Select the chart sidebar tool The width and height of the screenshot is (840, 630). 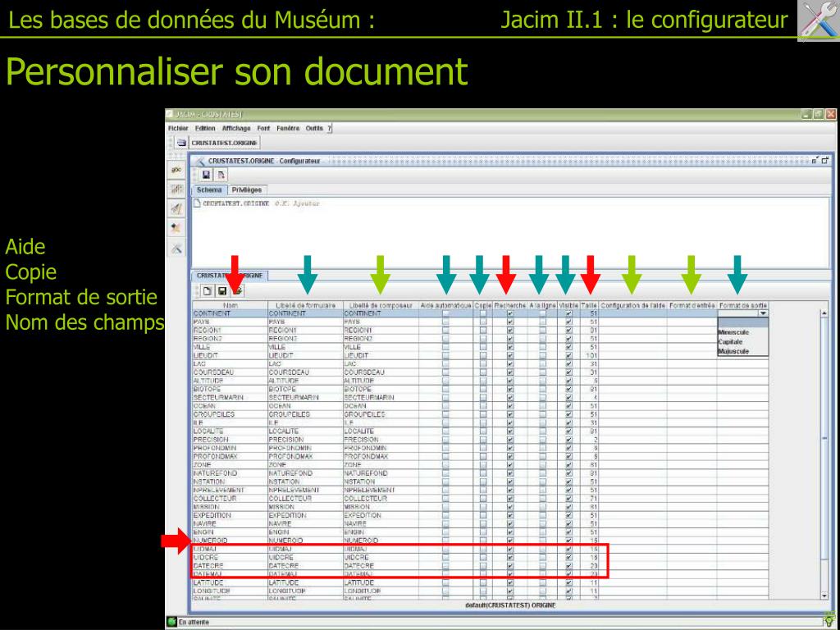176,189
